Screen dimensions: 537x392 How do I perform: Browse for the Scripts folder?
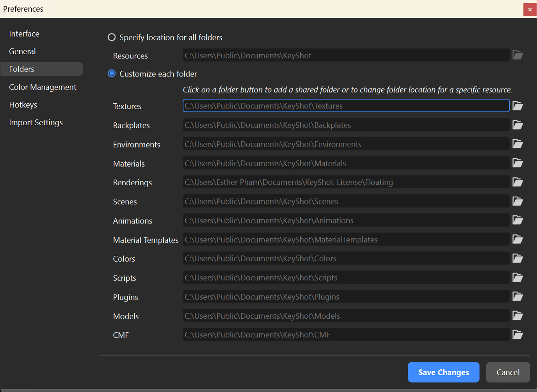pos(517,277)
